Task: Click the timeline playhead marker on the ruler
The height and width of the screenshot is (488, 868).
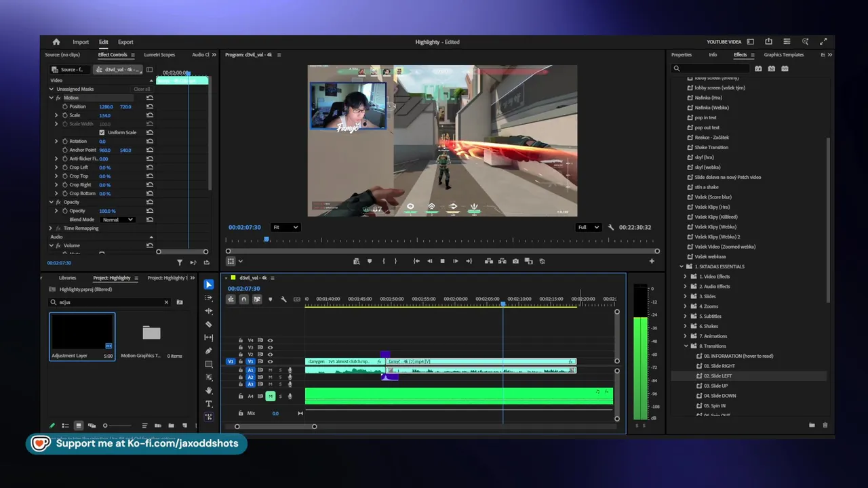Action: 502,304
